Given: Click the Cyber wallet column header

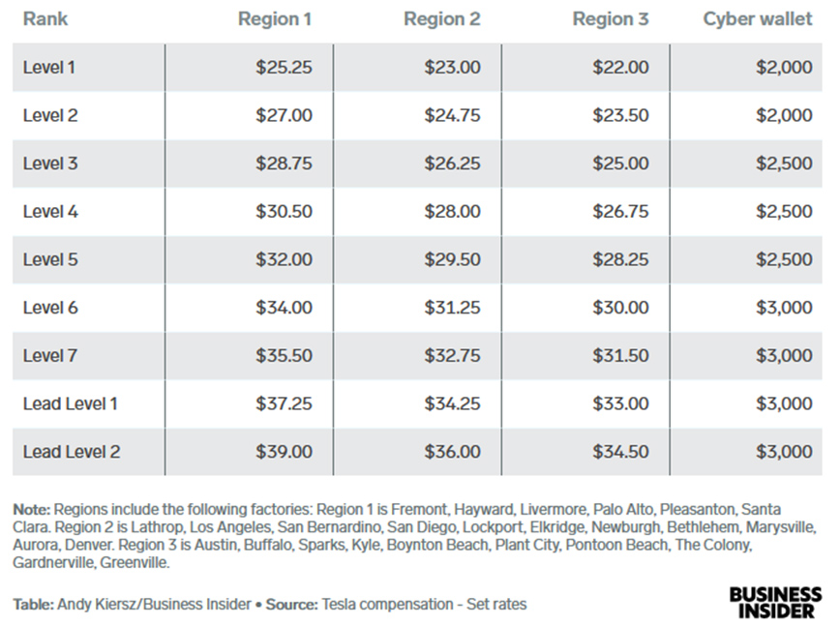Looking at the screenshot, I should tap(758, 19).
